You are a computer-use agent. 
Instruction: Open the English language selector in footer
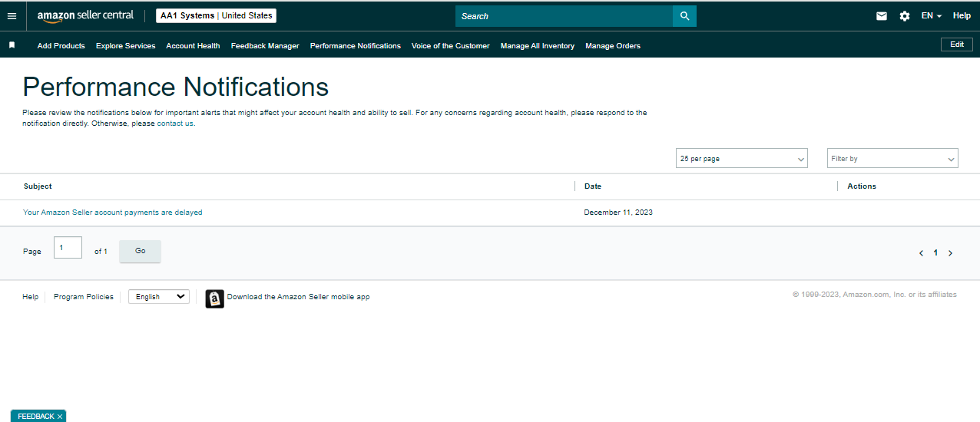coord(159,296)
